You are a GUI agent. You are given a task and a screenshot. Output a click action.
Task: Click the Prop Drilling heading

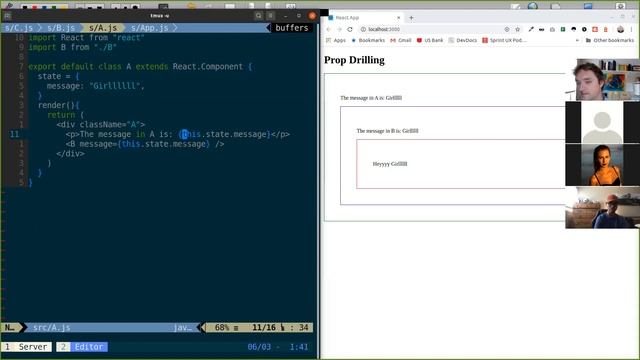coord(354,60)
